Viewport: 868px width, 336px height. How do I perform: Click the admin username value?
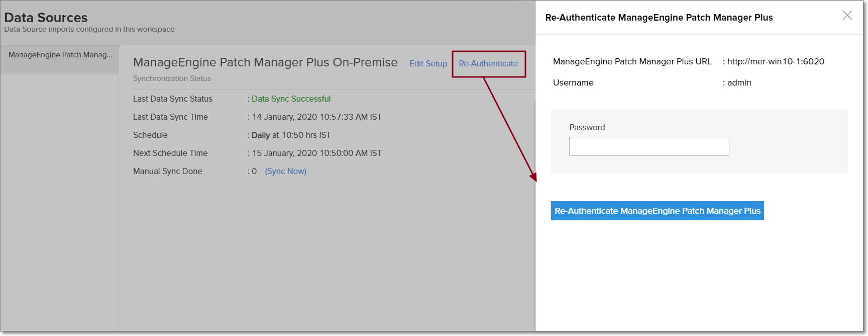[739, 82]
